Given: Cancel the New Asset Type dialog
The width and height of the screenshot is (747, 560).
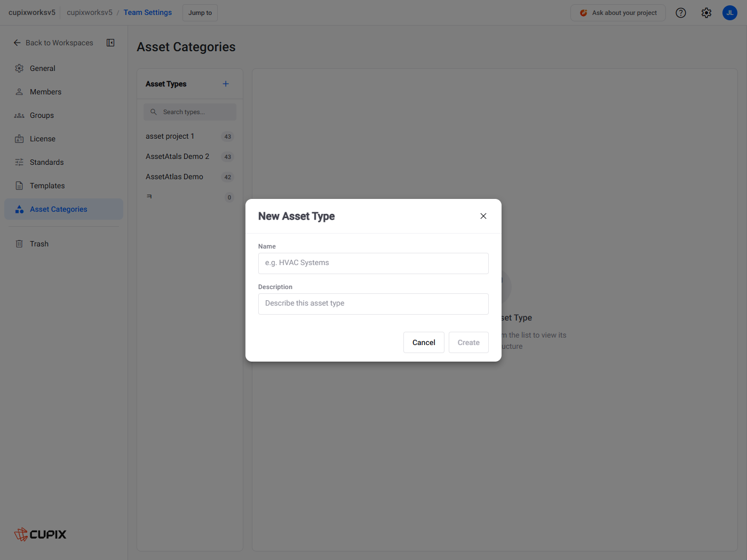Looking at the screenshot, I should (424, 342).
